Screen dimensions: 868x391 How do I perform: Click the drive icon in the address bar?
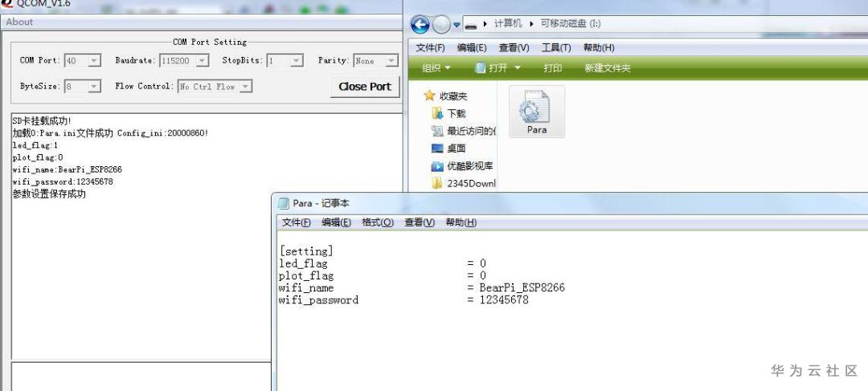click(471, 24)
